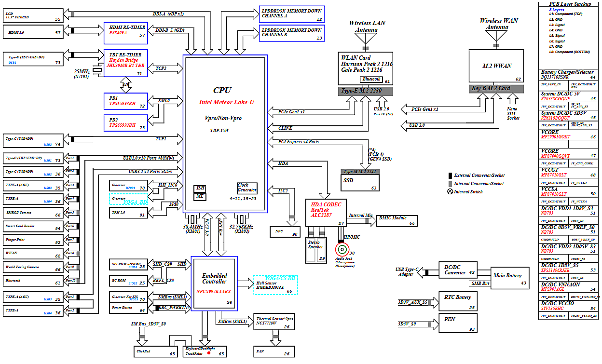Click the Type-E M.2 2230 gray header
This screenshot has height=364, width=602.
point(366,91)
